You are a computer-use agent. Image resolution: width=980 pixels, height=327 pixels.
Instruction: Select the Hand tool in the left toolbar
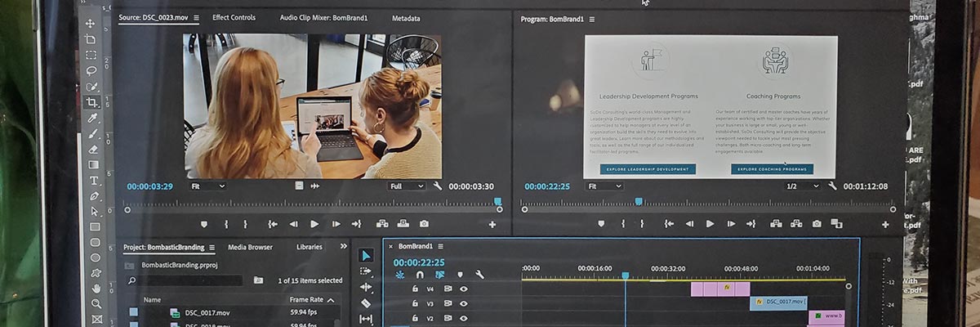pos(96,288)
